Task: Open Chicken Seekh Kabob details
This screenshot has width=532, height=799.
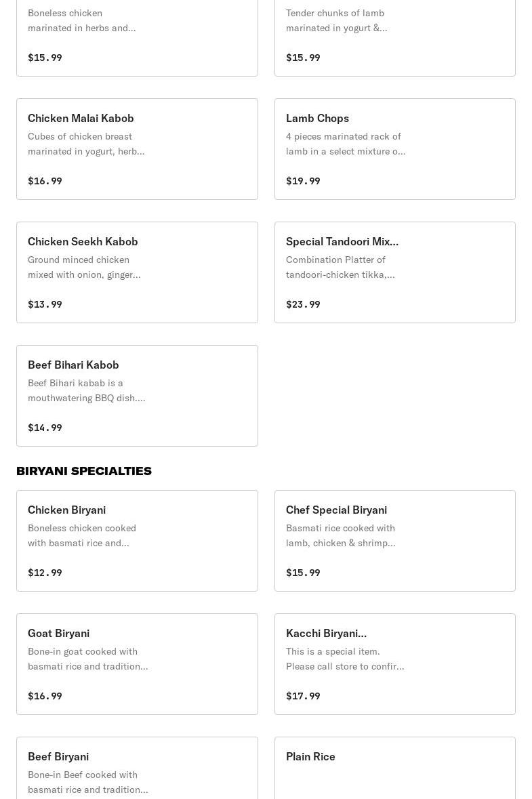Action: click(x=137, y=272)
